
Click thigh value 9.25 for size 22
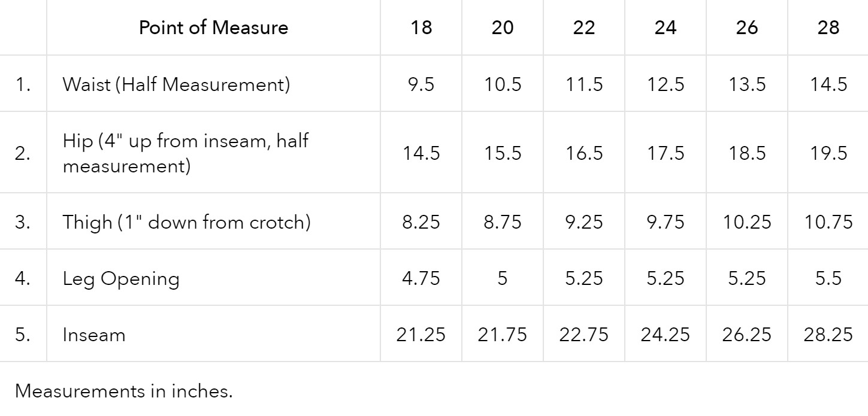[583, 222]
